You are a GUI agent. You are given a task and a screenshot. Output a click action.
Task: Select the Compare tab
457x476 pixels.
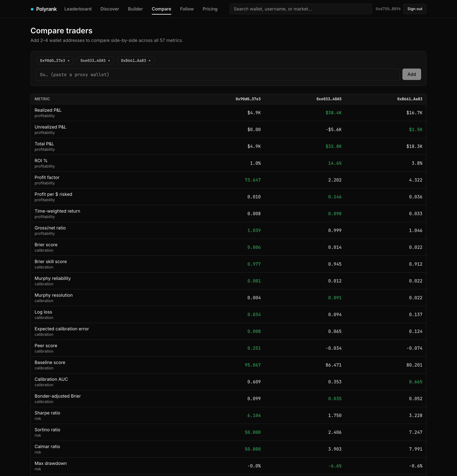tap(162, 9)
